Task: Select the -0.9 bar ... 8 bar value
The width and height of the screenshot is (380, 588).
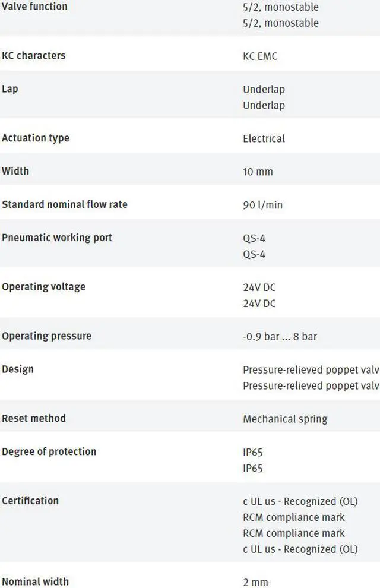Action: coord(280,337)
